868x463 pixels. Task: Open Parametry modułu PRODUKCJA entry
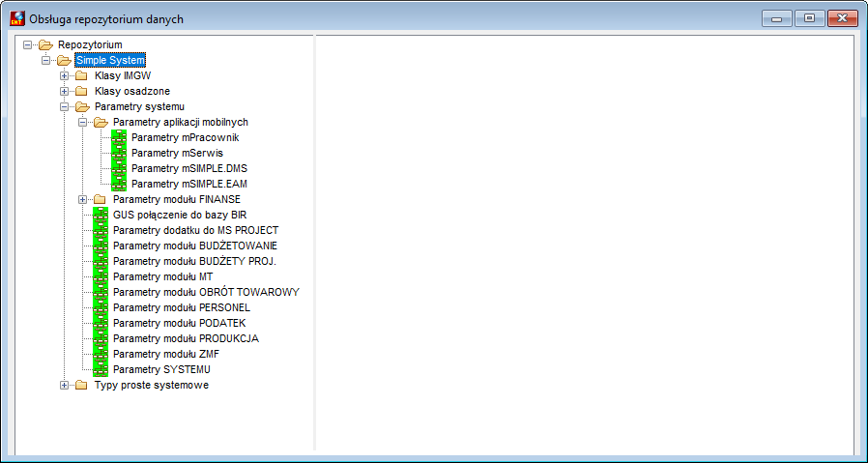[186, 339]
